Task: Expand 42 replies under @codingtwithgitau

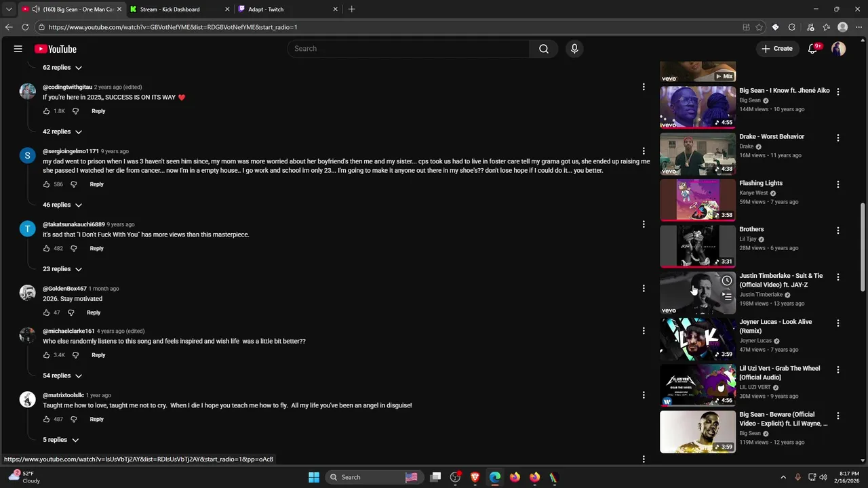Action: pyautogui.click(x=62, y=132)
